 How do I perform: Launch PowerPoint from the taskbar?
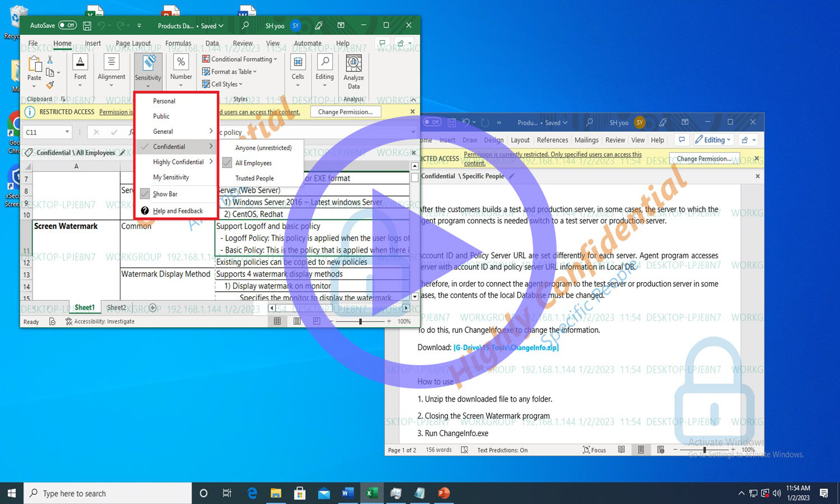pyautogui.click(x=444, y=493)
